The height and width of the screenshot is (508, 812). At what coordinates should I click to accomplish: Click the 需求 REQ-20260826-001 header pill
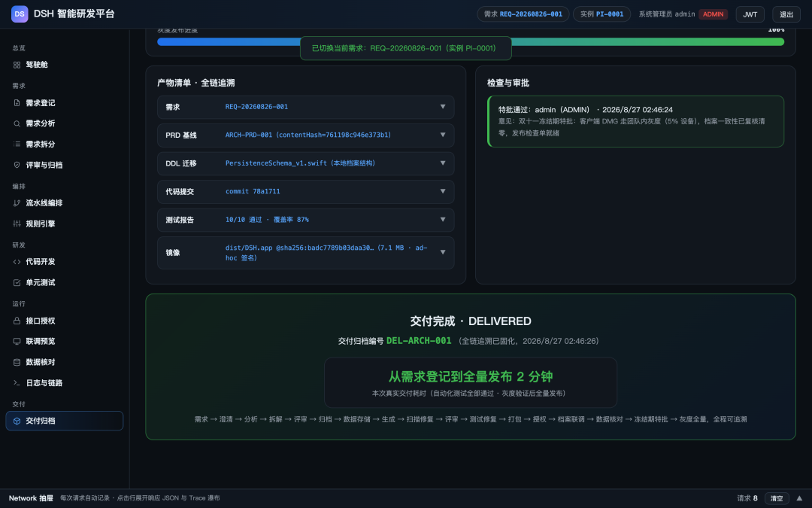pos(523,14)
